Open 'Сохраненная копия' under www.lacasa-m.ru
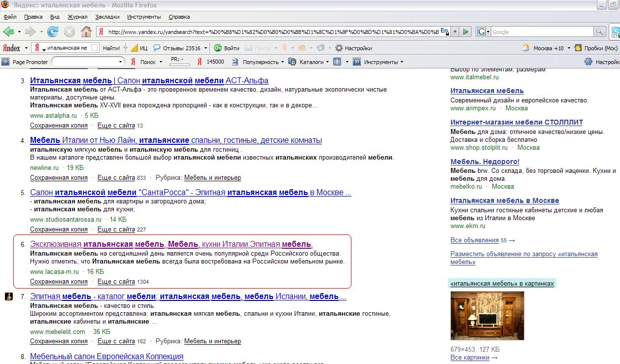The image size is (620, 364). click(x=59, y=281)
